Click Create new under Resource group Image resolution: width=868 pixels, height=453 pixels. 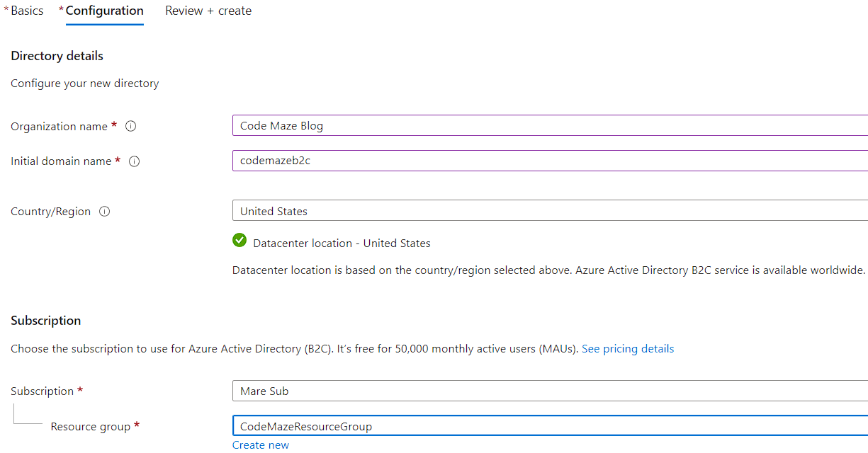click(x=261, y=445)
